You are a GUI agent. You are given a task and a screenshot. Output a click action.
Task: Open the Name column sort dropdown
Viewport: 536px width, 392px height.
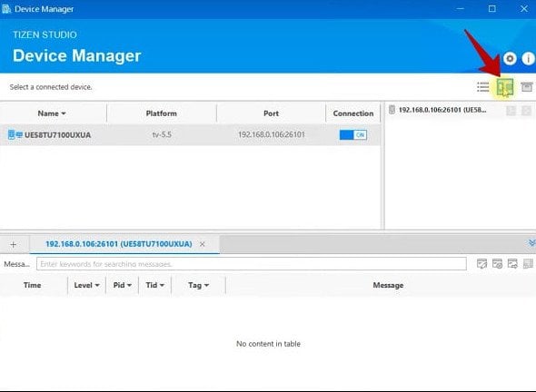(64, 113)
